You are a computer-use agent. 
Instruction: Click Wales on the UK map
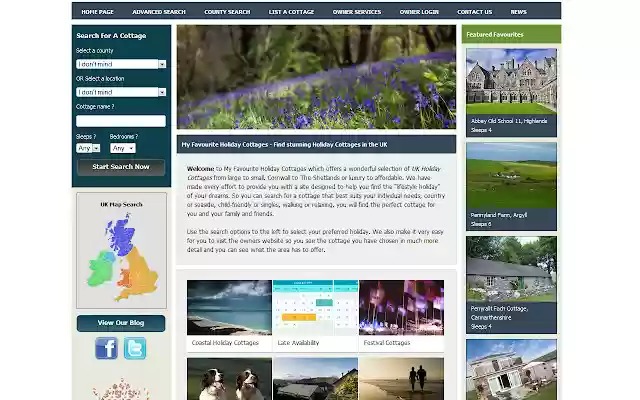click(x=124, y=278)
